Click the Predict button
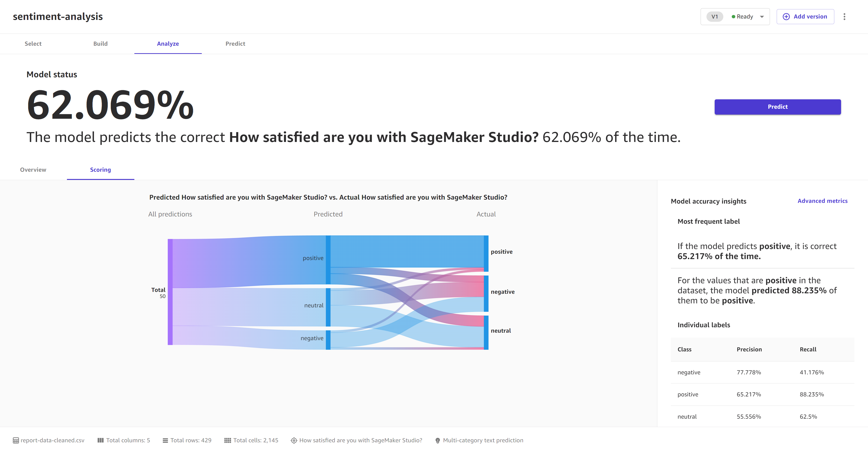This screenshot has height=454, width=868. 778,107
